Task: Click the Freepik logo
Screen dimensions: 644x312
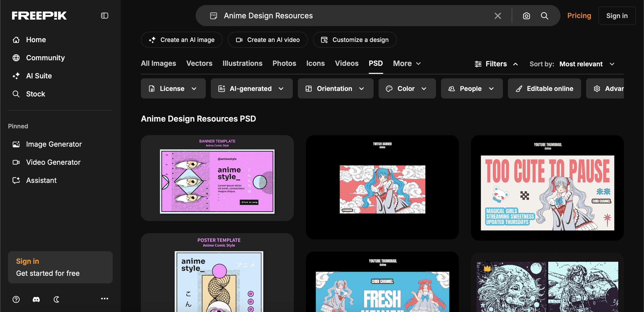Action: (39, 16)
